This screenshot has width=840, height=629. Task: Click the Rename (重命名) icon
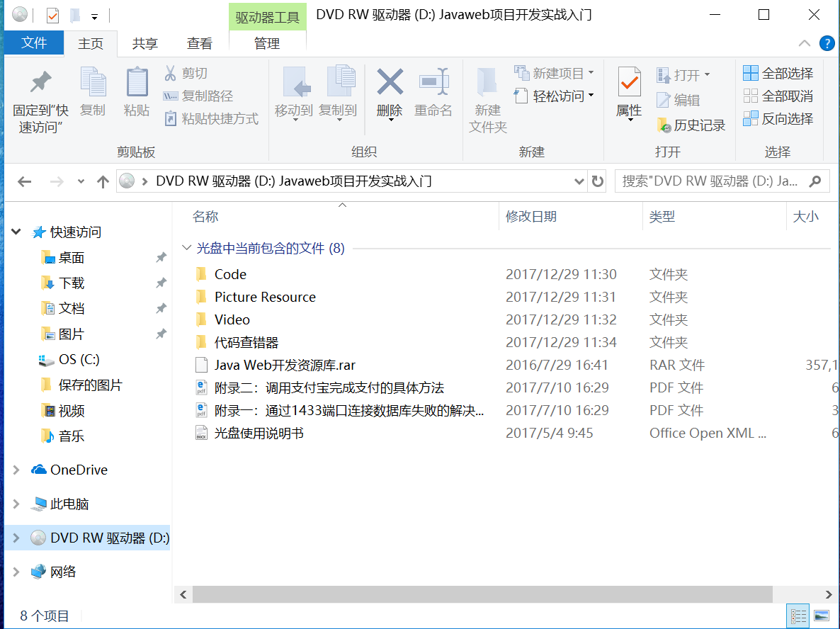433,81
